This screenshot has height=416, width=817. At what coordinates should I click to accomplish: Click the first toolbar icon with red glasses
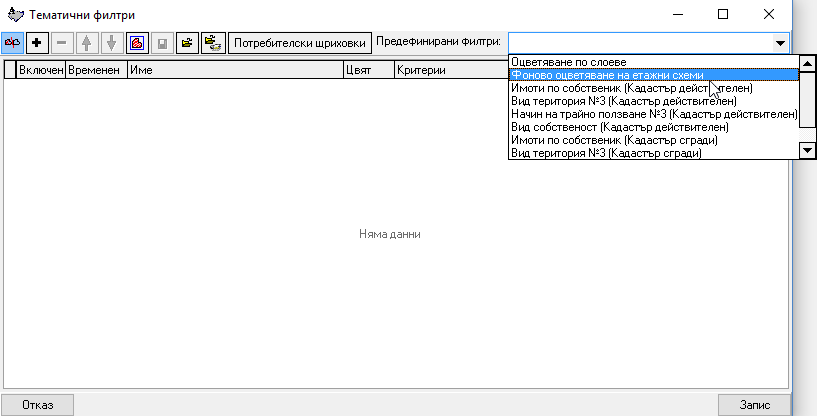14,43
